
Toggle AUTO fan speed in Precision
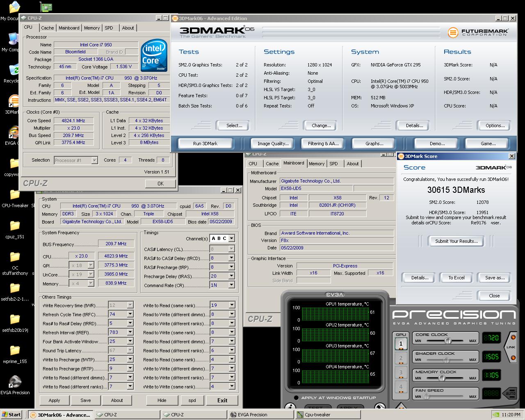point(511,394)
